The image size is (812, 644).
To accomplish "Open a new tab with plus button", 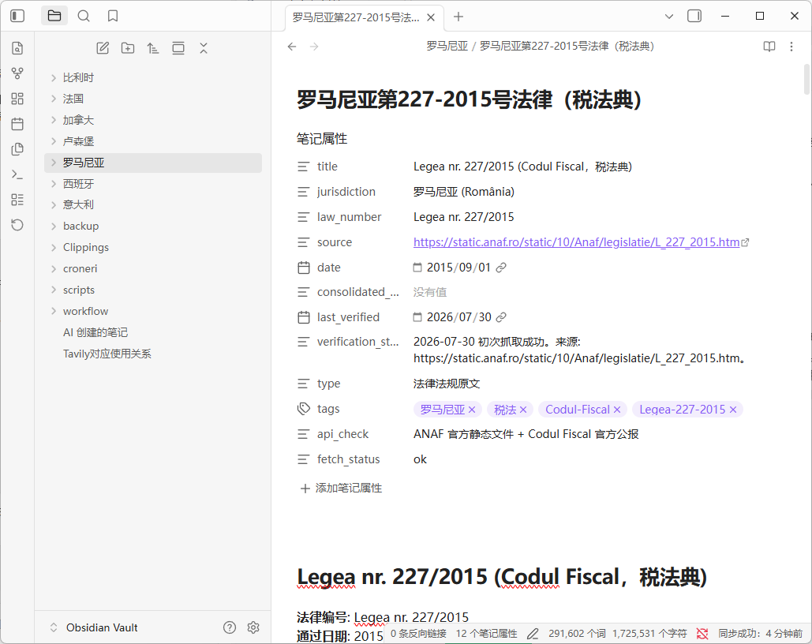I will [458, 17].
